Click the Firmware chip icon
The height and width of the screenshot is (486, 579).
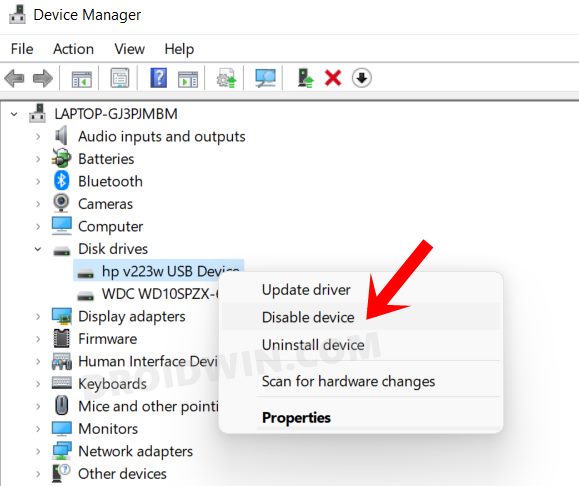62,338
